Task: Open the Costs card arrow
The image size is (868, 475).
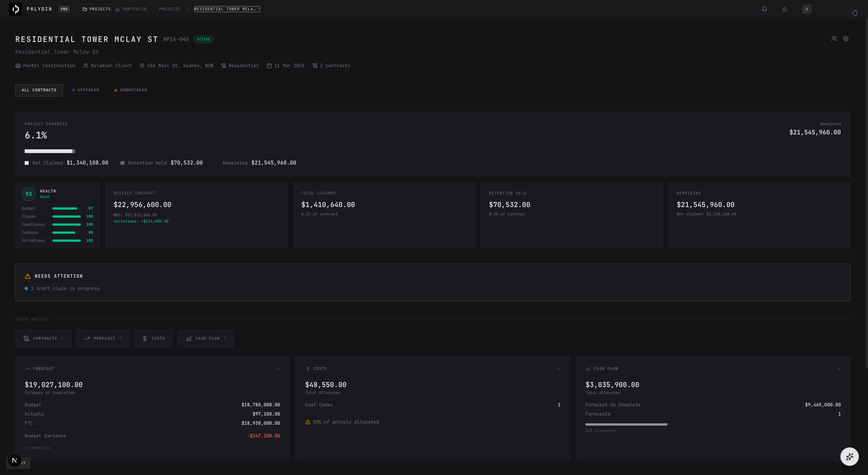Action: pyautogui.click(x=558, y=369)
